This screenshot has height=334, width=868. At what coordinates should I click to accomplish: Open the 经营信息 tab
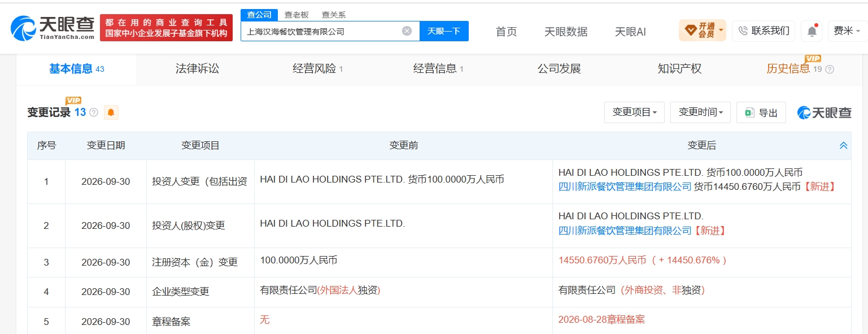(438, 69)
